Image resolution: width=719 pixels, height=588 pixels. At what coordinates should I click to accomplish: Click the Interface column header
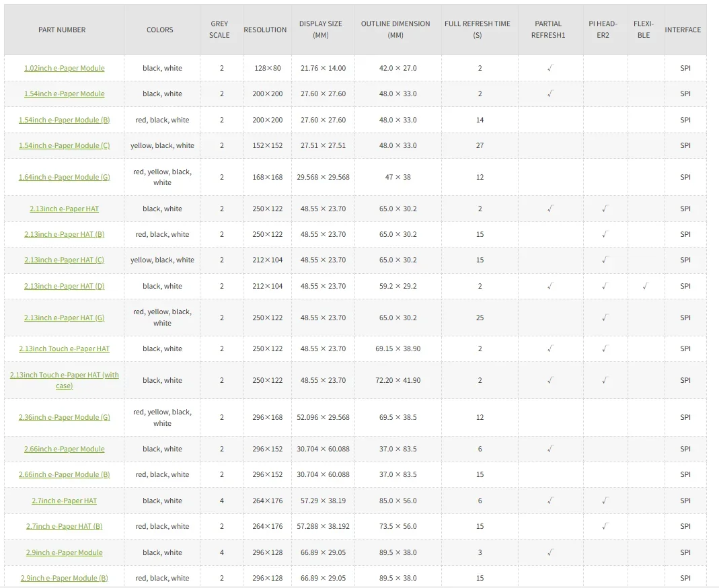pos(683,30)
